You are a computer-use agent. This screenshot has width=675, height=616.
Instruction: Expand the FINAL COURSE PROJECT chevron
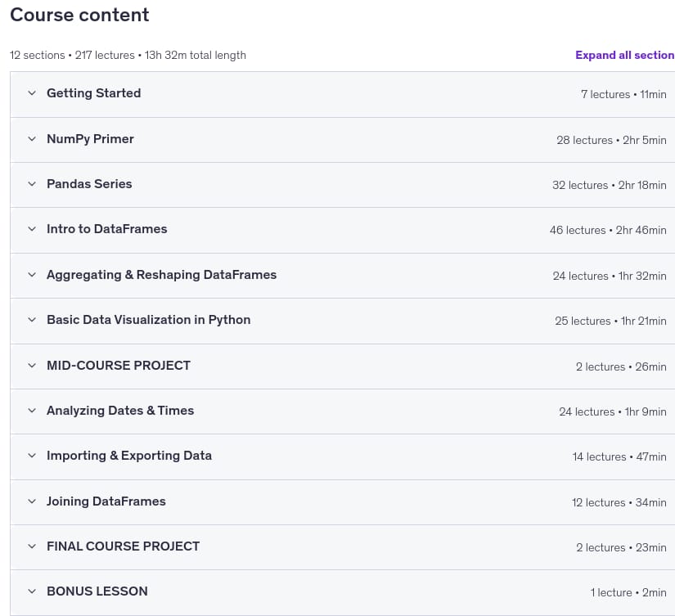click(x=32, y=546)
